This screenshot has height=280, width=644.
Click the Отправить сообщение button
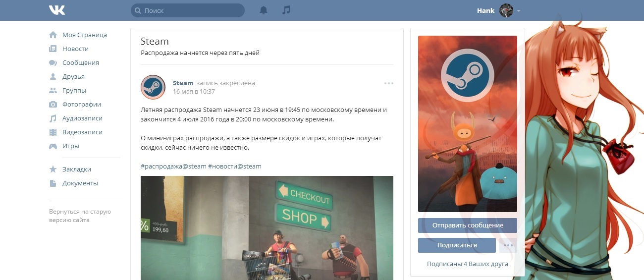click(x=468, y=225)
